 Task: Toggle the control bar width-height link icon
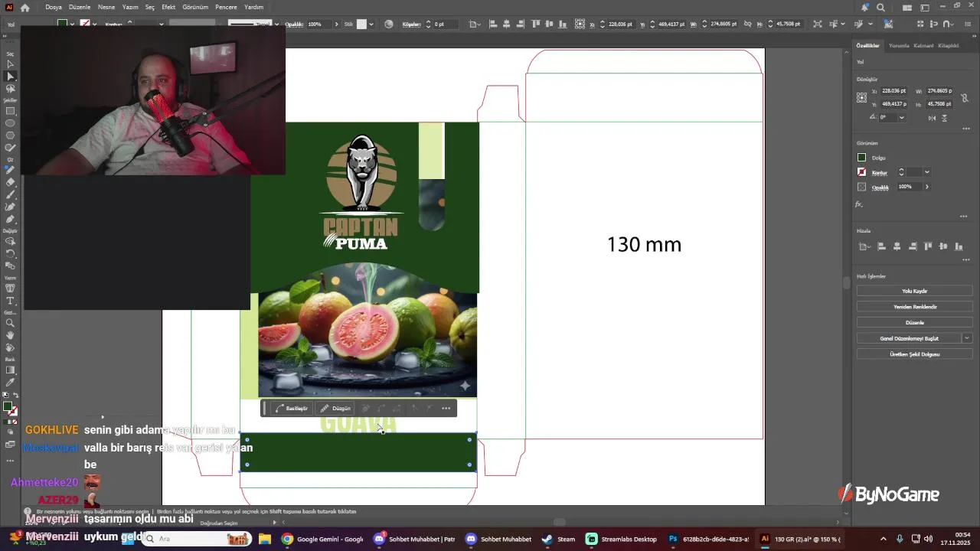point(750,24)
